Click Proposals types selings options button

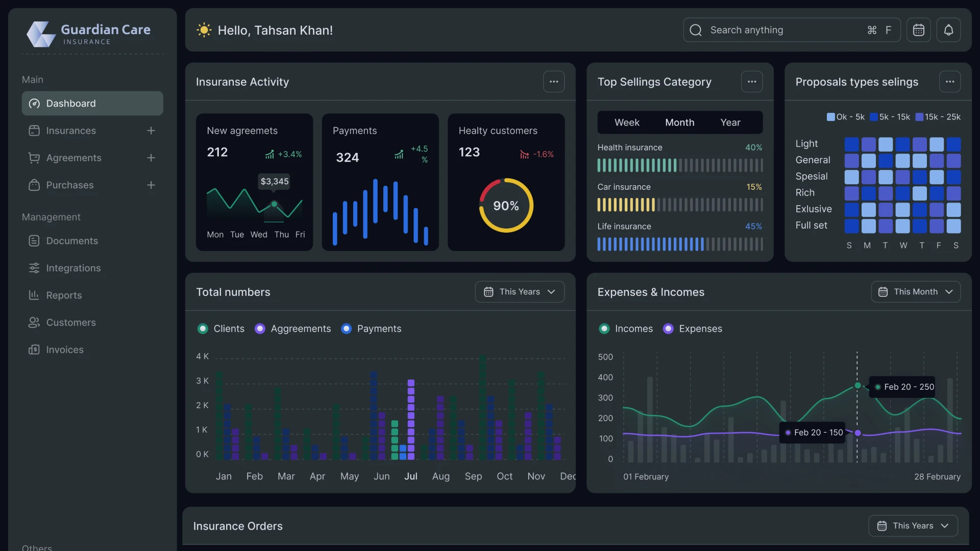coord(949,82)
